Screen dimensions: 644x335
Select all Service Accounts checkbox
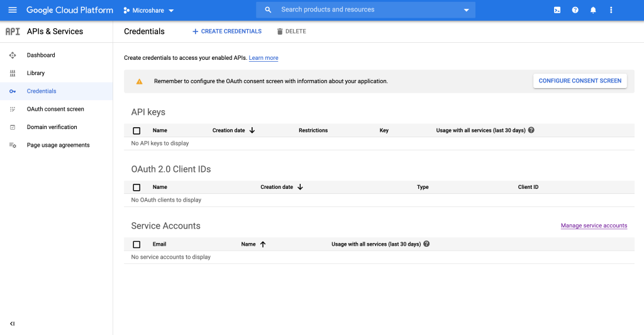tap(136, 244)
